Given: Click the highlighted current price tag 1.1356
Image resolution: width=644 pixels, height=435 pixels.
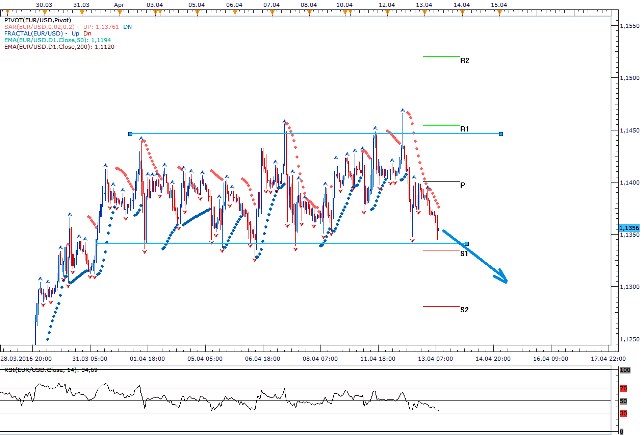Looking at the screenshot, I should pos(627,229).
